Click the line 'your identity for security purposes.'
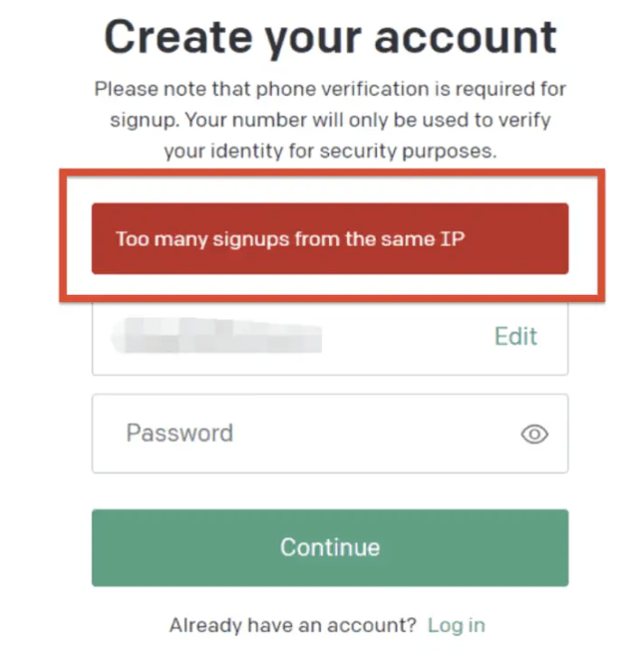Screen dimensions: 644x660 coord(329,152)
